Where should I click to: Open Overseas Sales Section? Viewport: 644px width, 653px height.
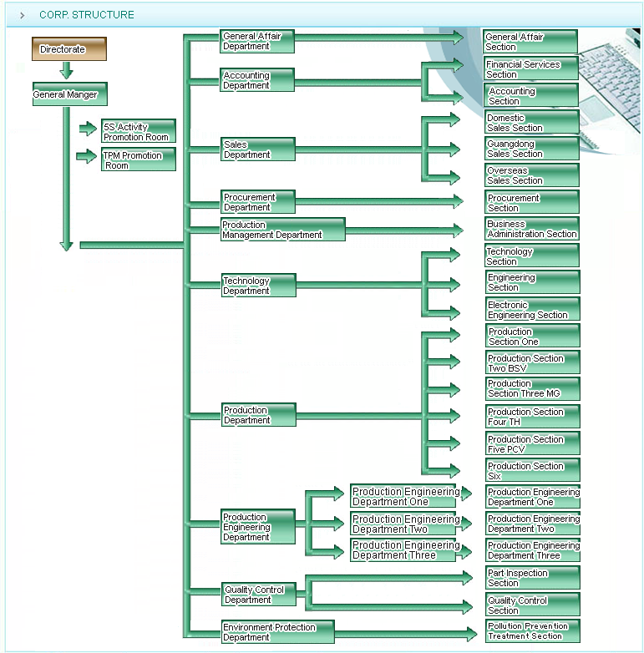531,175
